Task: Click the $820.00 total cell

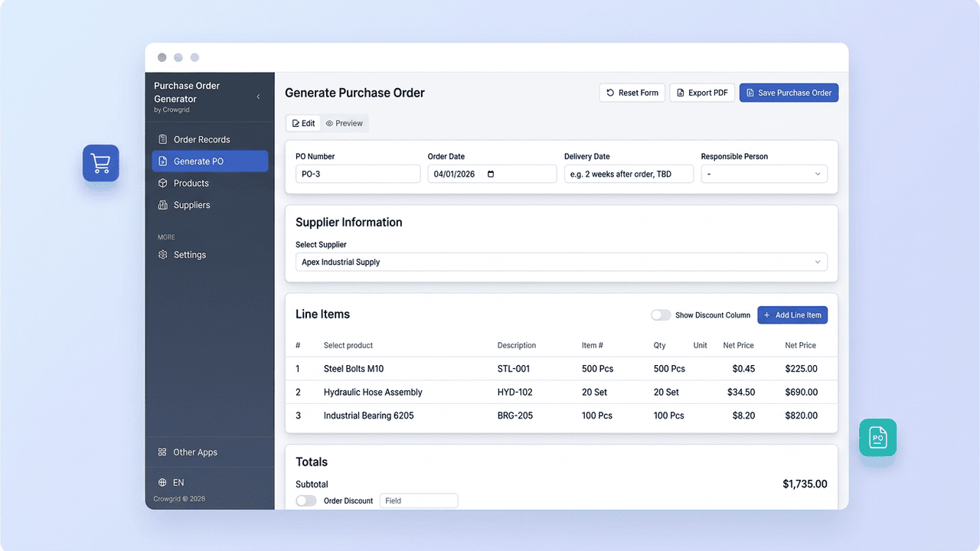Action: (801, 416)
